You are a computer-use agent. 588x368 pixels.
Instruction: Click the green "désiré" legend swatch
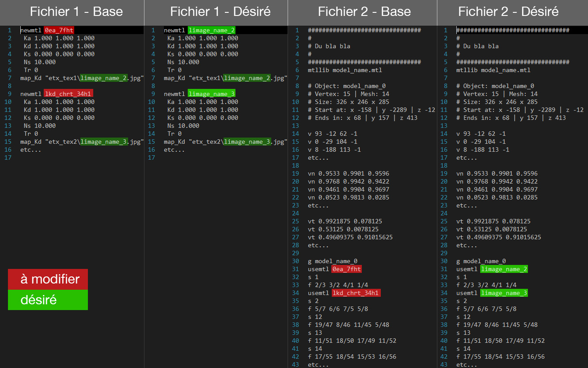(48, 300)
